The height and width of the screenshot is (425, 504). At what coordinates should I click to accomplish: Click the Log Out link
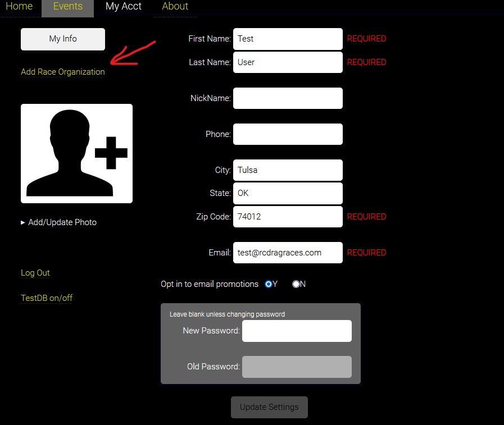point(35,273)
